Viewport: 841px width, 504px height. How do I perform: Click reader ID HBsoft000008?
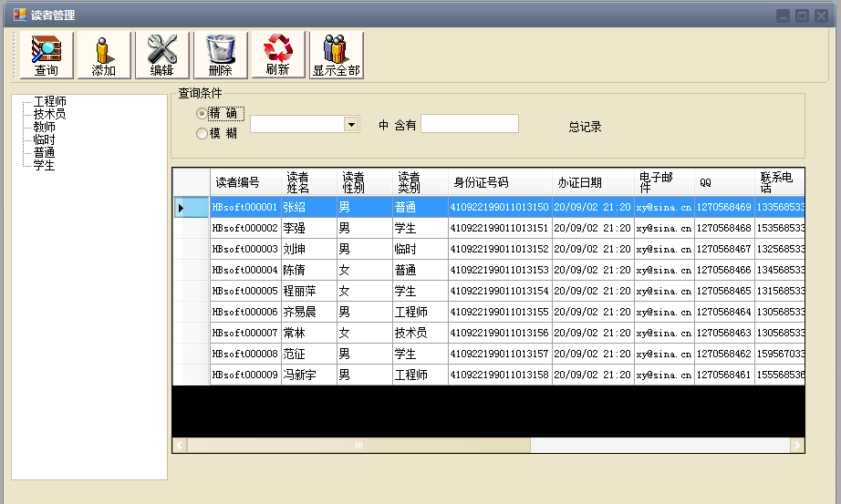click(245, 354)
